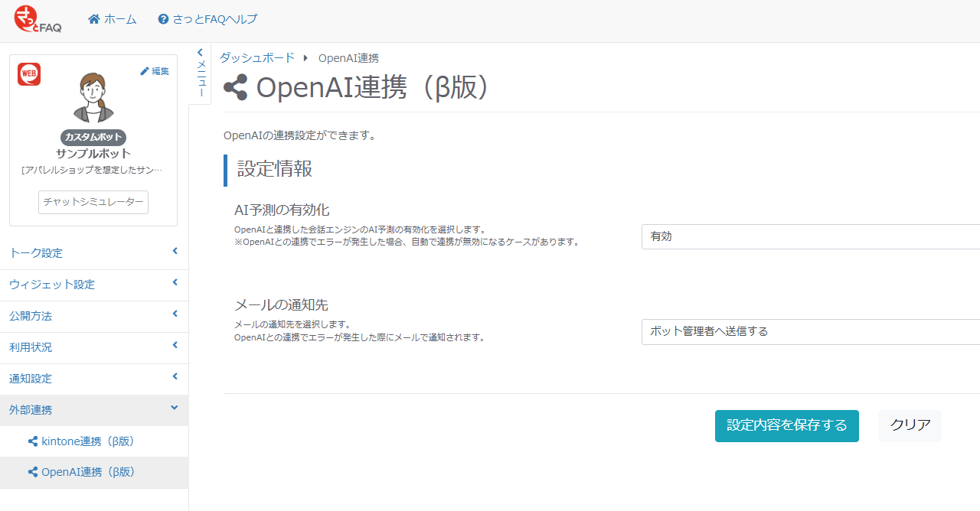Expand the トーク設定 menu section
The width and height of the screenshot is (980, 511).
(x=93, y=253)
